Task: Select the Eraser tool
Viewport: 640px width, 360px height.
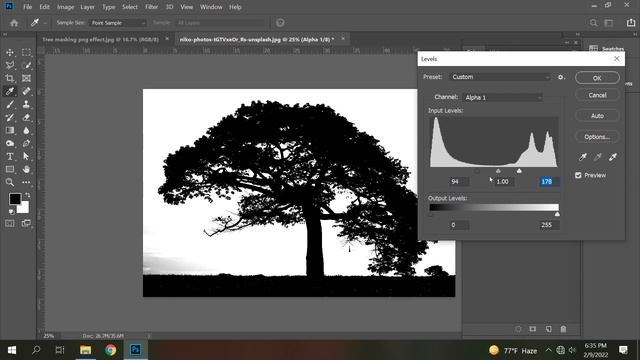Action: 26,118
